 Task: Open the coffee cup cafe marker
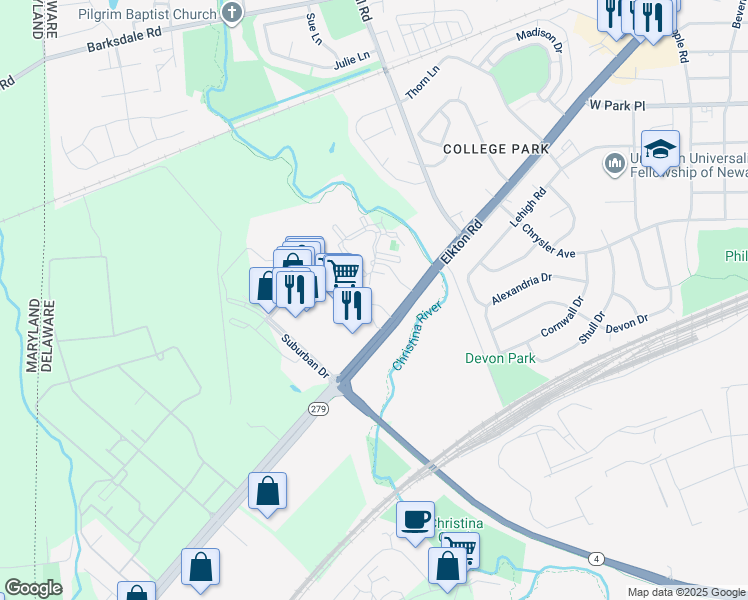tap(416, 522)
